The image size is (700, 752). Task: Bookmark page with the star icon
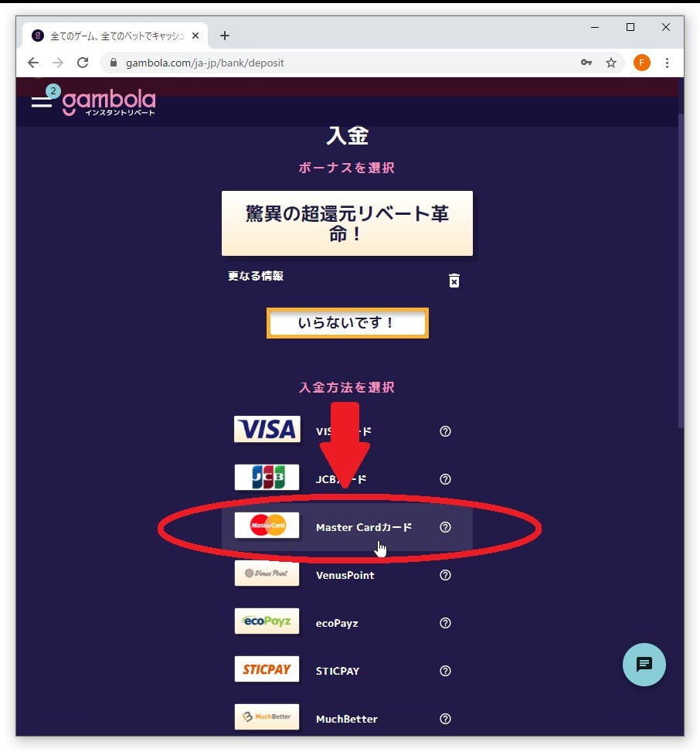click(611, 63)
